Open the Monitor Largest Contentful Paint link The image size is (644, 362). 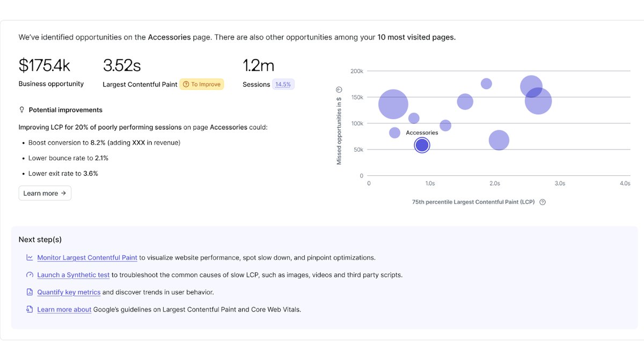[87, 257]
